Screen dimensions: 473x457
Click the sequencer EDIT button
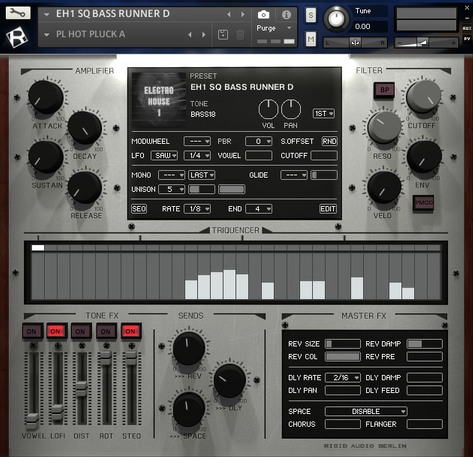328,209
